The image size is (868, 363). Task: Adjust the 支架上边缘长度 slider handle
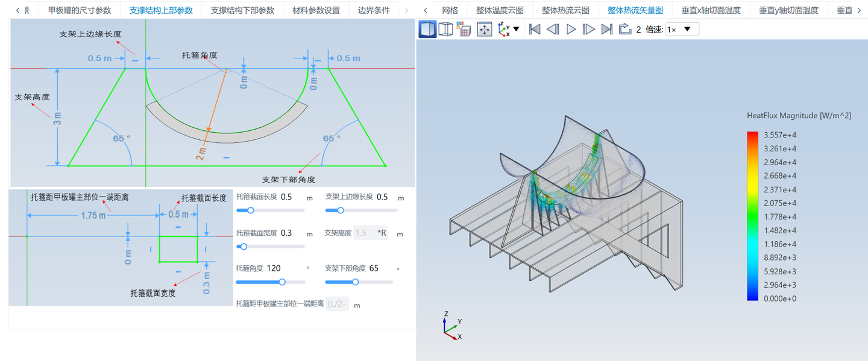pos(341,210)
